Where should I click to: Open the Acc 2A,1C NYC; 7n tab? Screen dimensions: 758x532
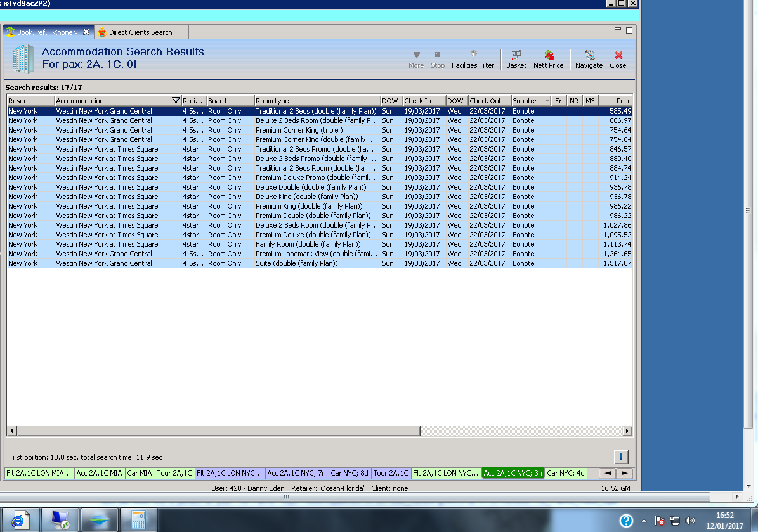(297, 473)
